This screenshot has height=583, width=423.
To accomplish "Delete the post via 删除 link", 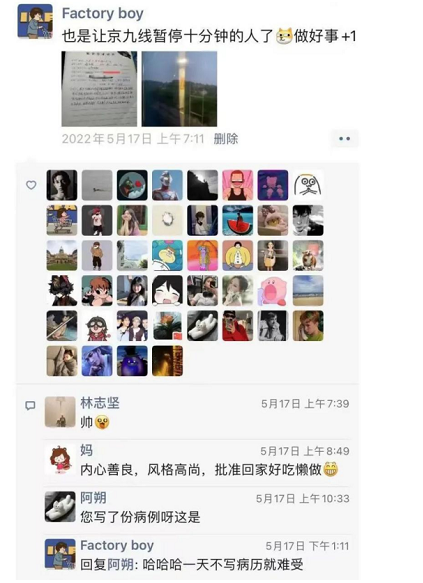I will pos(226,139).
